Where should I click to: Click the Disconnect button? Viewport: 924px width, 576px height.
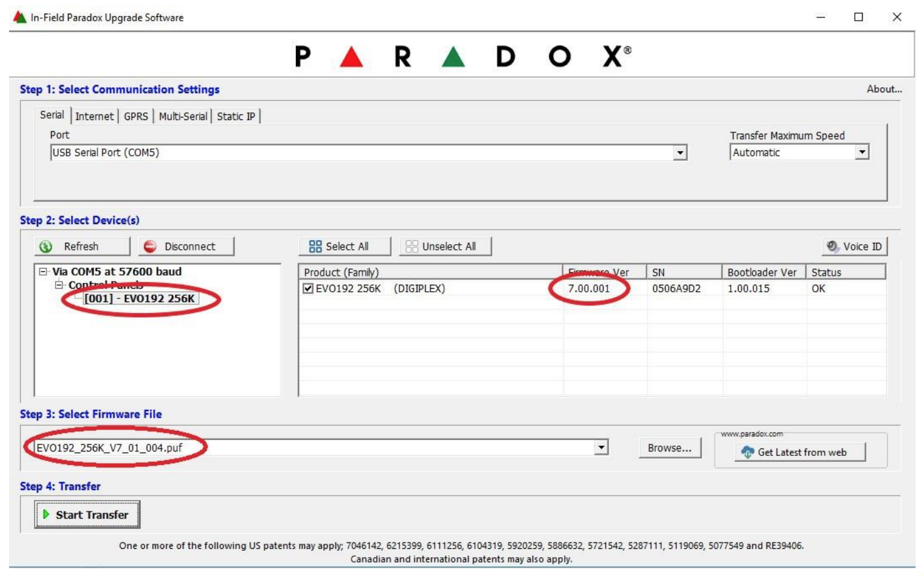pos(186,247)
